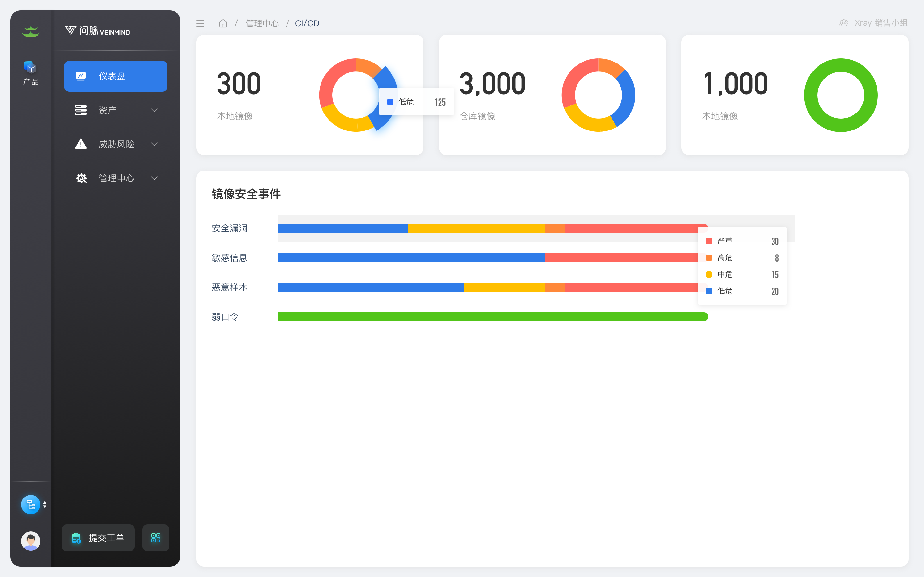The image size is (924, 577).
Task: Toggle the organization switcher up-down arrows
Action: click(45, 505)
